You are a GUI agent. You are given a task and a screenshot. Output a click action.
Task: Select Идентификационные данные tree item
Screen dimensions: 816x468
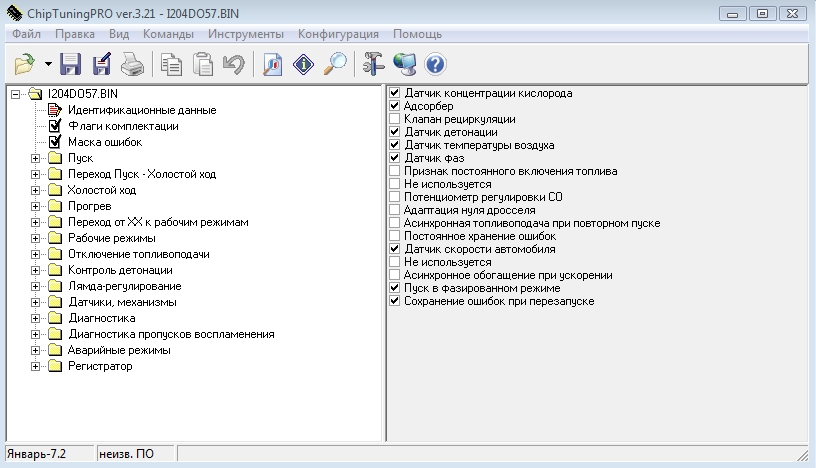pos(141,110)
